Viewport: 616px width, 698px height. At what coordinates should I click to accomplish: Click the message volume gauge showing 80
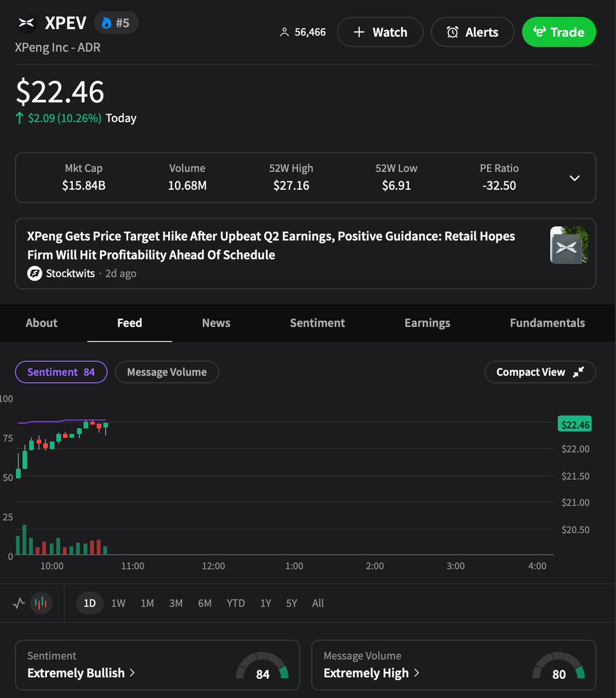point(558,667)
